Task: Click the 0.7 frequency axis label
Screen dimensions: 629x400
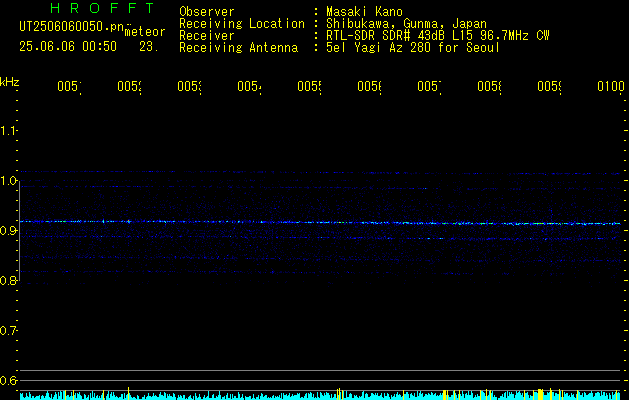Action: [x=8, y=331]
